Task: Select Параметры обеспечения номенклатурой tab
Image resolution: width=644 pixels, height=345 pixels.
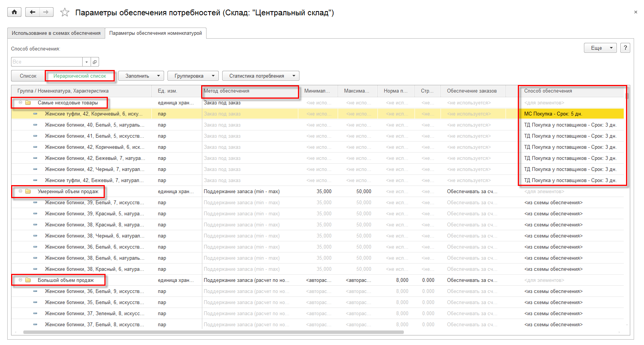Action: point(155,33)
